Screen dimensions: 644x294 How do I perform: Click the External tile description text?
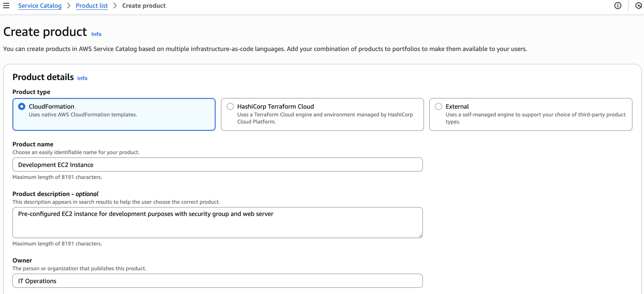(x=535, y=118)
